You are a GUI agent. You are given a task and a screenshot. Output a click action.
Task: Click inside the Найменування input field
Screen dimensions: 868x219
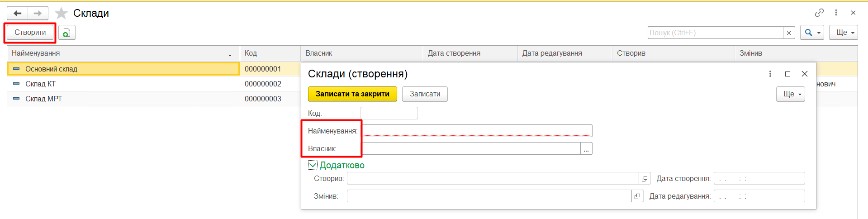pos(477,131)
